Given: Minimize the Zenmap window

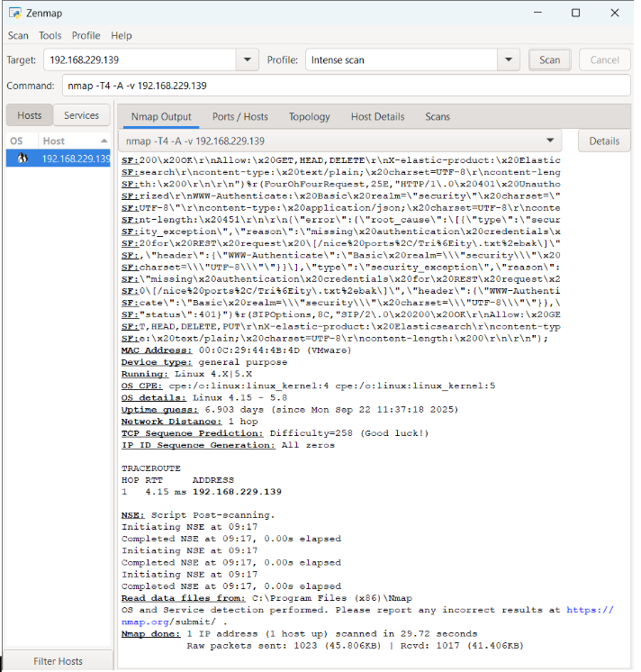Looking at the screenshot, I should pyautogui.click(x=537, y=13).
